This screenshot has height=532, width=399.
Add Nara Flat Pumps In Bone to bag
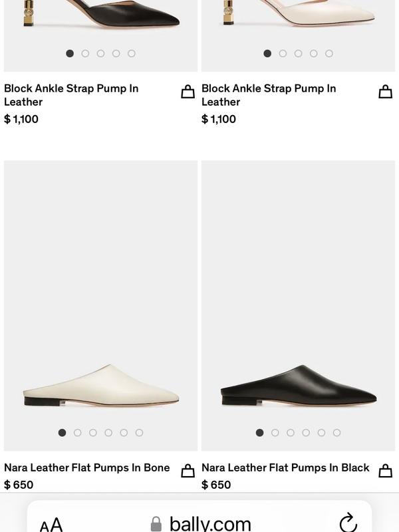coord(188,471)
